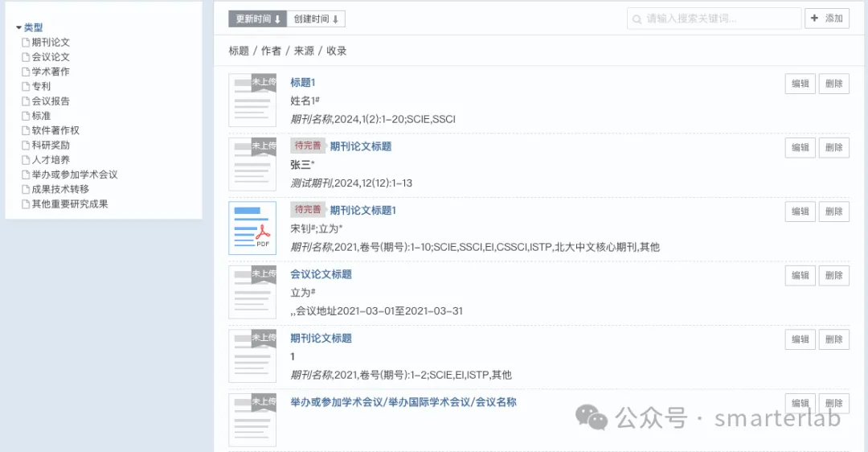The width and height of the screenshot is (868, 452).
Task: Delete the 标题1 entry
Action: (834, 84)
